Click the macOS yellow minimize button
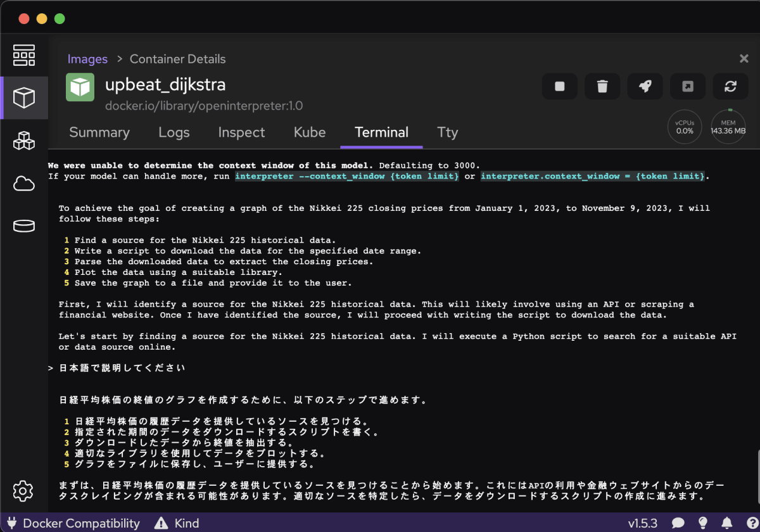Screen dimensions: 760x532 tap(42, 18)
